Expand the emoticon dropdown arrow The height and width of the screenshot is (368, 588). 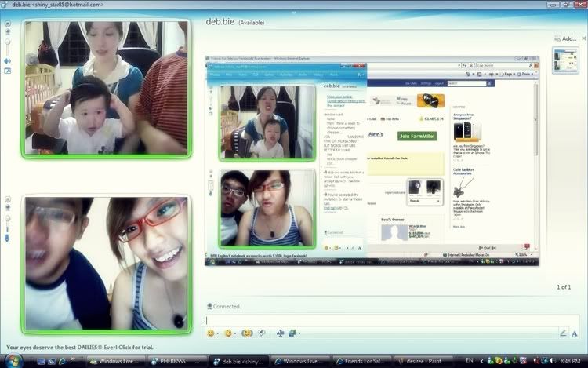[217, 333]
